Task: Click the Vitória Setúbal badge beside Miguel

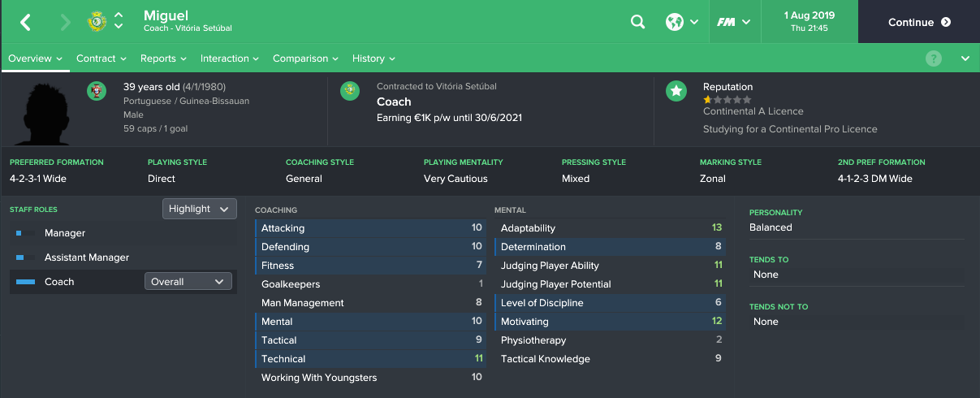Action: [95, 22]
